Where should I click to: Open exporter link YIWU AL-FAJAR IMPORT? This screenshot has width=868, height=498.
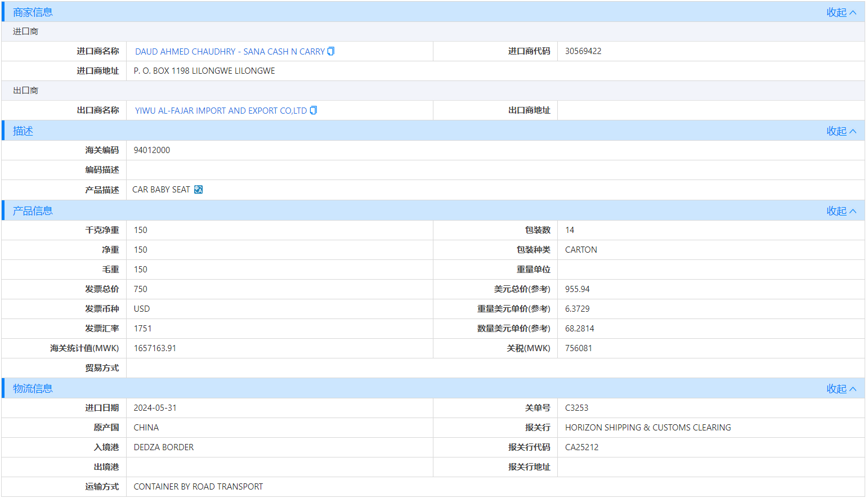pyautogui.click(x=222, y=110)
